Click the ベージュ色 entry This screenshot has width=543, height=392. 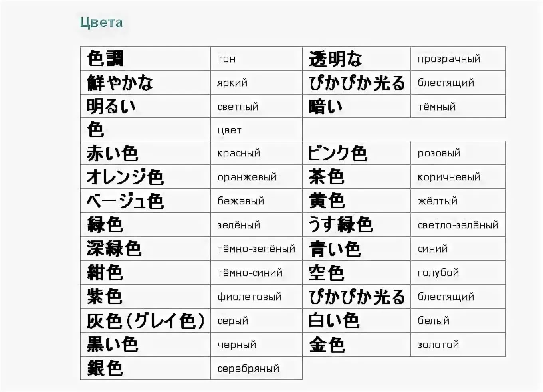(125, 201)
